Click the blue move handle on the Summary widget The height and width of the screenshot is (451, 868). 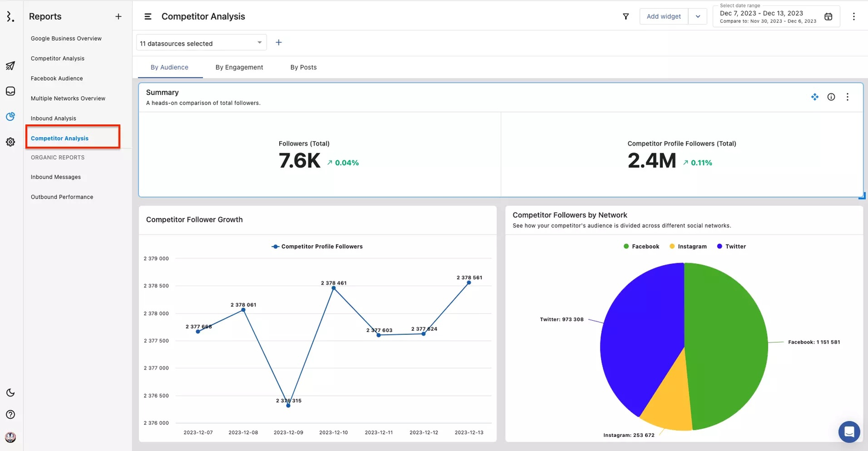815,97
